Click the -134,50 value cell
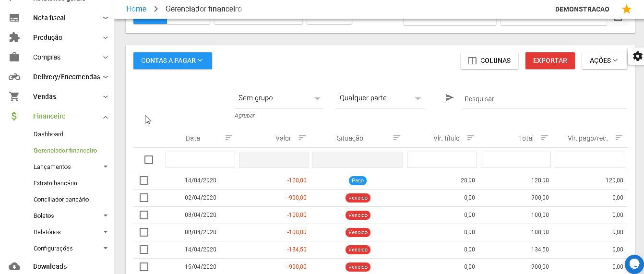The image size is (644, 274). point(297,250)
